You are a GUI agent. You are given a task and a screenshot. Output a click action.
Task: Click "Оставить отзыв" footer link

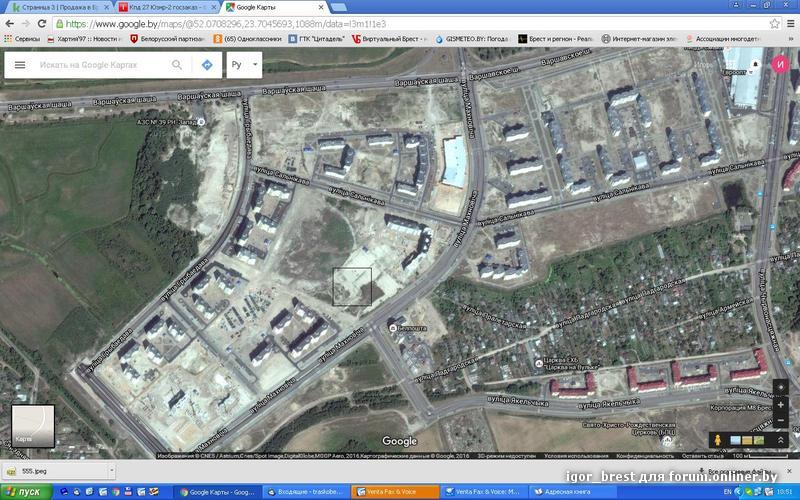[x=702, y=456]
